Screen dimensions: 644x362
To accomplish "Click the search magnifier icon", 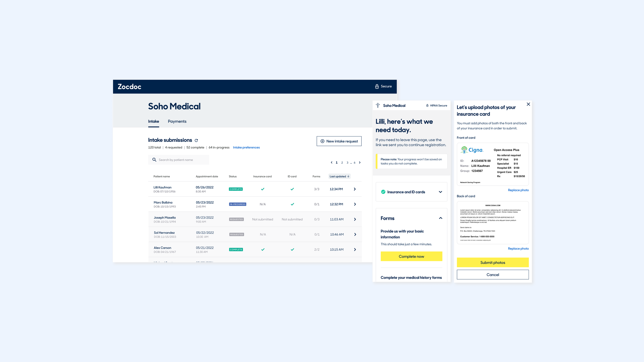I will 154,160.
